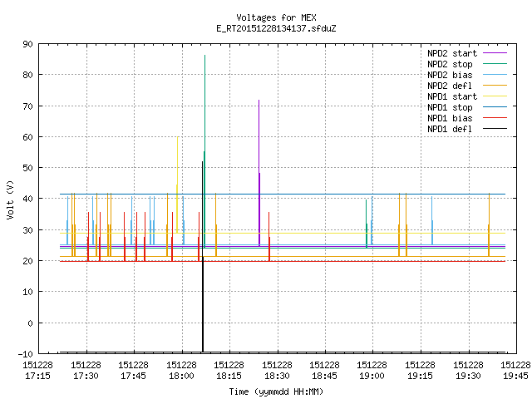The height and width of the screenshot is (399, 532).
Task: Click the purple NPD2 start legend line
Action: coord(495,53)
